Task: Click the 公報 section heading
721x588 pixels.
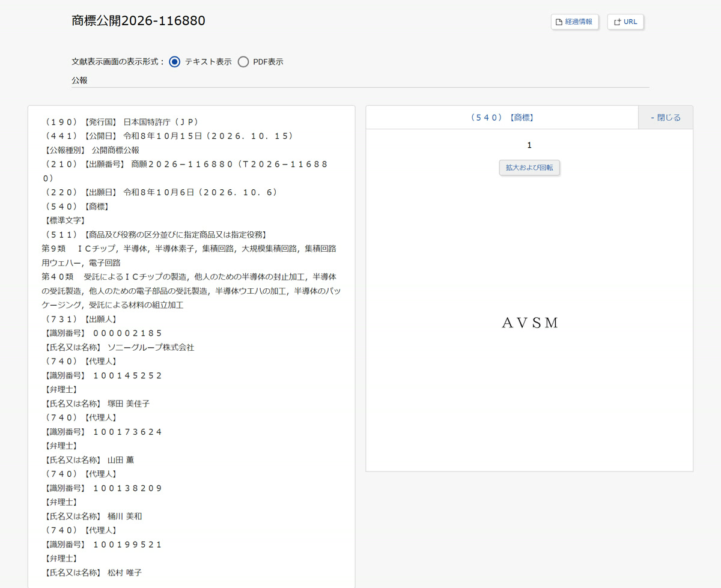Action: [79, 80]
